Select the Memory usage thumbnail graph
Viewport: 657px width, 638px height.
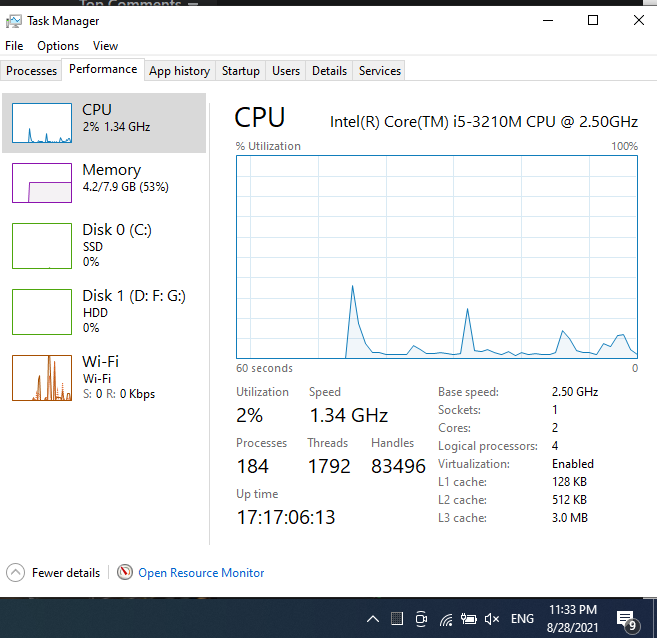[42, 183]
